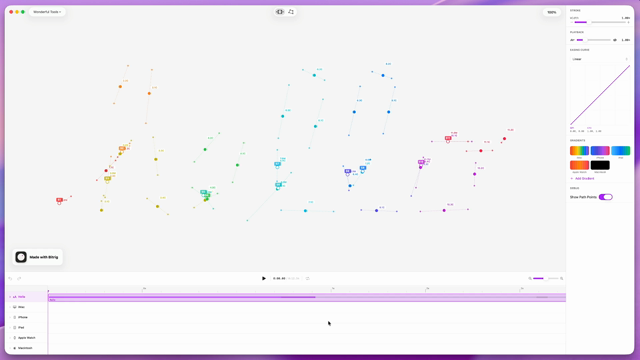Expand the Macintosh layer chevron
640x360 pixels.
pos(10,348)
